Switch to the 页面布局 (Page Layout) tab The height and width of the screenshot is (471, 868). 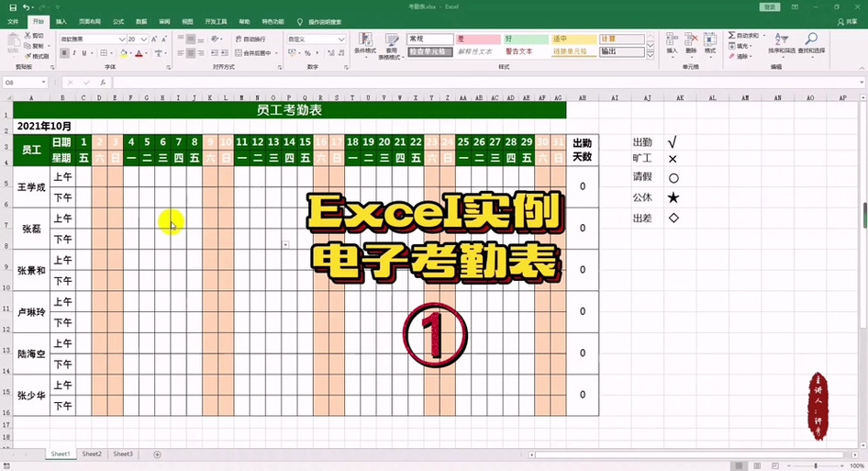[90, 22]
